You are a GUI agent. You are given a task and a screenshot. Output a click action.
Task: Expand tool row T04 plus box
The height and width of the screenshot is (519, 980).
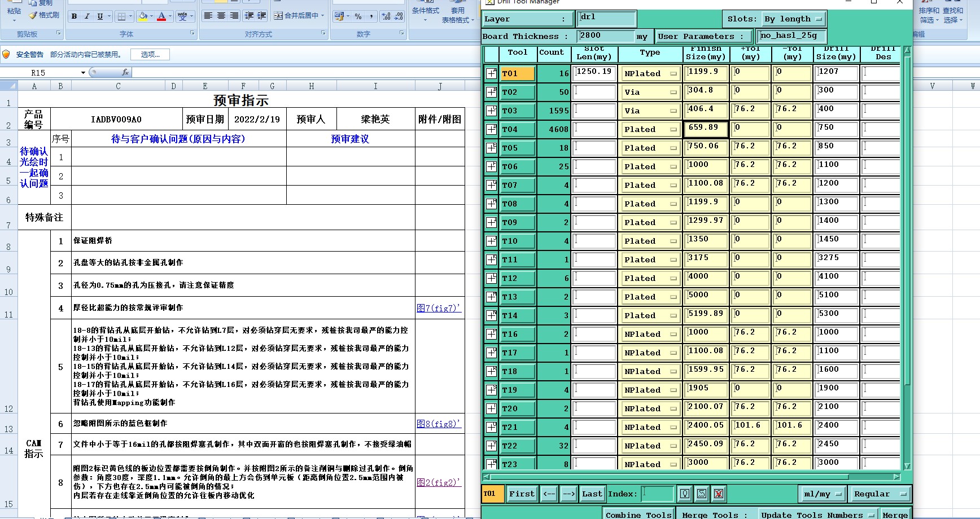coord(491,129)
